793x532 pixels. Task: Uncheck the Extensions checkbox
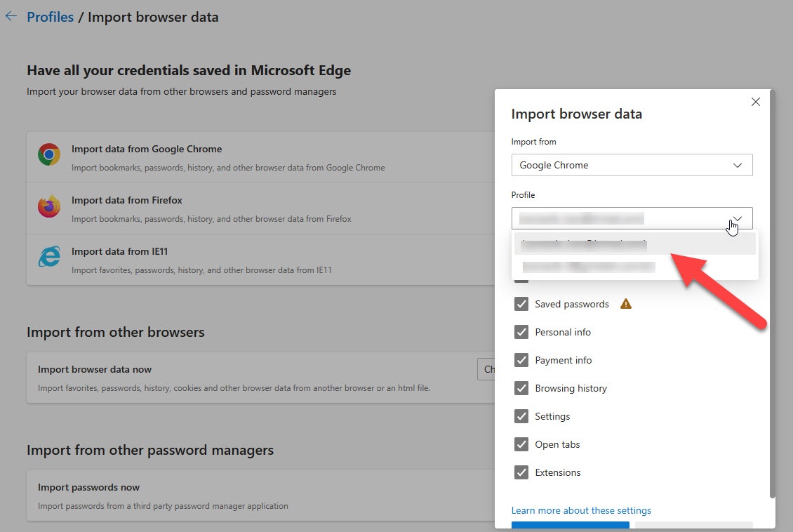tap(521, 472)
